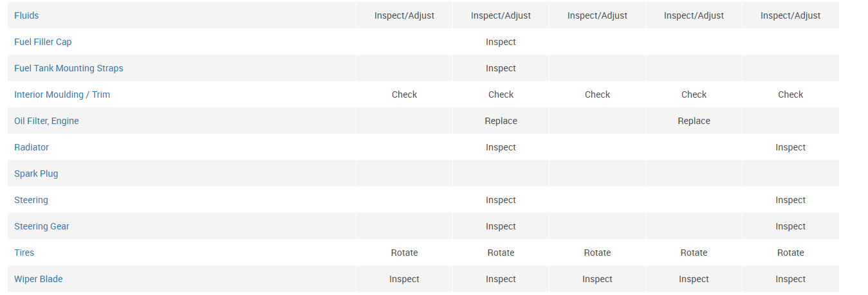Click Inspect cell in Fuel Filler Cap row
Screen dimensions: 868x295
tap(501, 42)
